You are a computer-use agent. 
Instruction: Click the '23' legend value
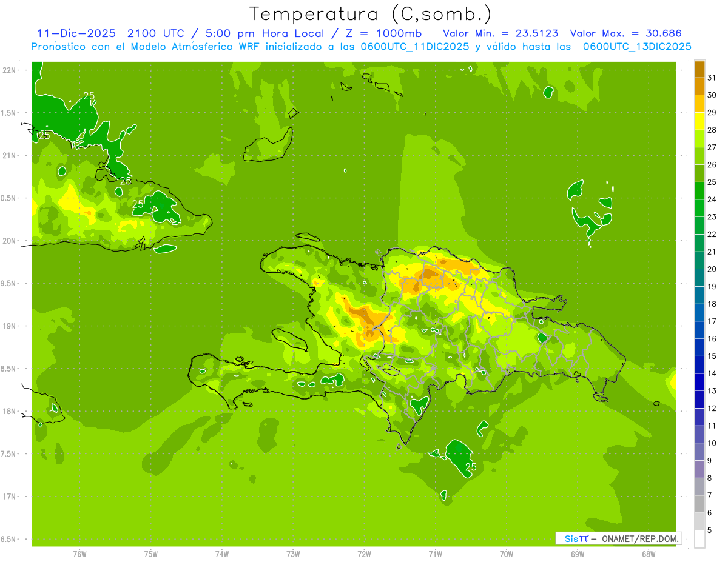[x=712, y=217]
